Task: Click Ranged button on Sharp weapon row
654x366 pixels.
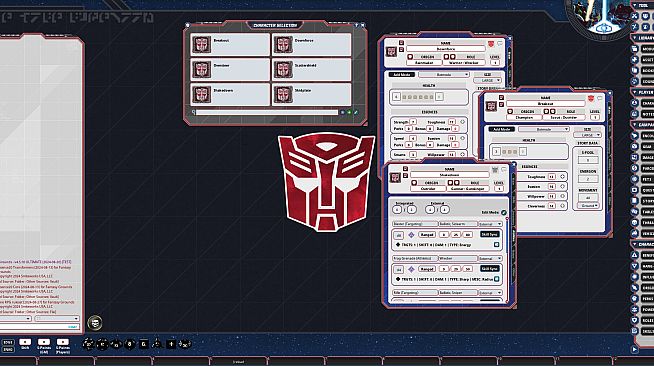Action: tap(427, 269)
